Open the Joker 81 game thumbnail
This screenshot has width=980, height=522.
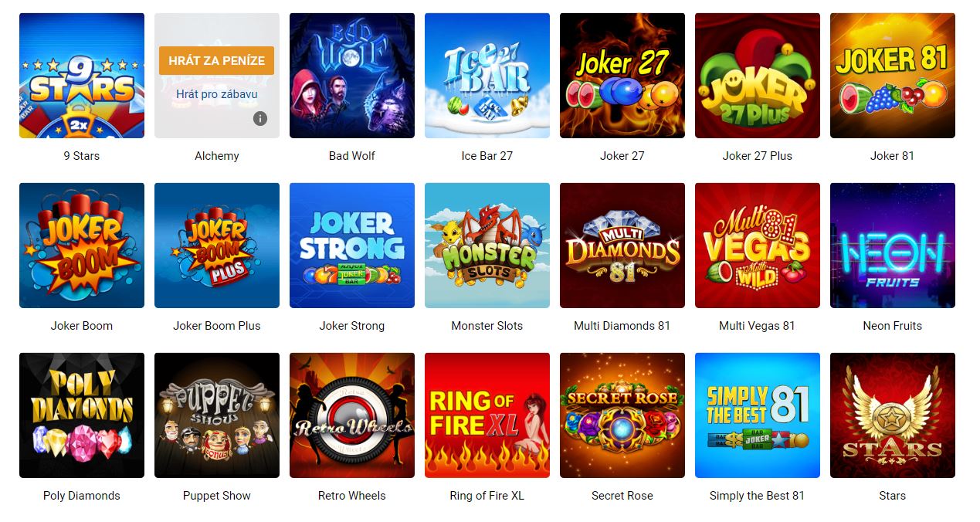(x=893, y=76)
